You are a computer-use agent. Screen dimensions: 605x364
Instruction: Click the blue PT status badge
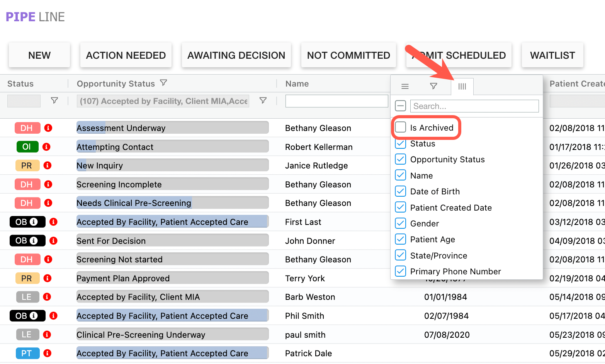point(27,353)
